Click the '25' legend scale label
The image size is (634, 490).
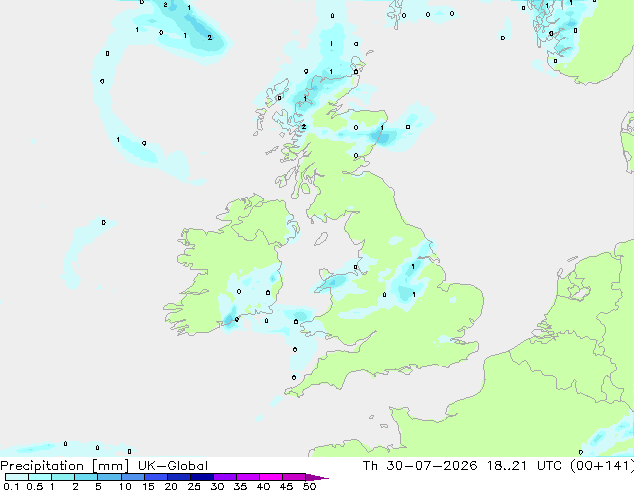pyautogui.click(x=194, y=486)
